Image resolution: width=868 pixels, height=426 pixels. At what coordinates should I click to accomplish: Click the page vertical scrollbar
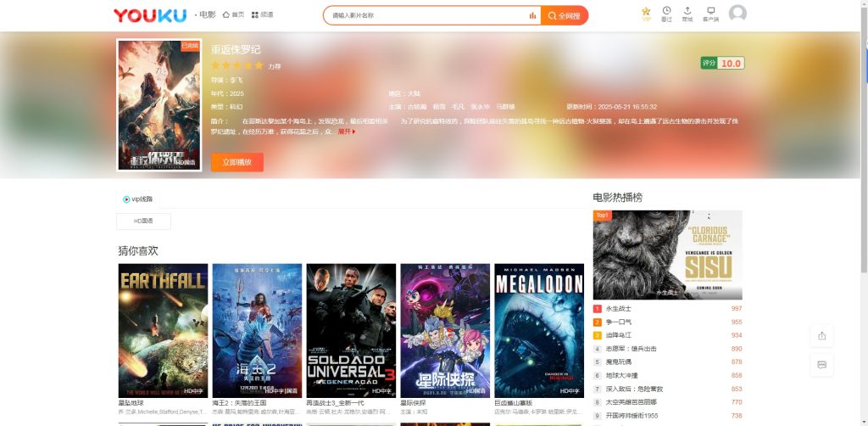[x=864, y=138]
